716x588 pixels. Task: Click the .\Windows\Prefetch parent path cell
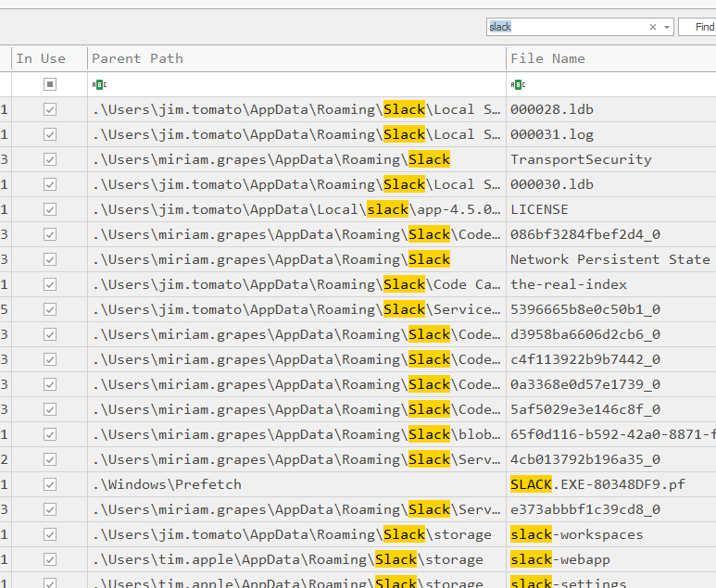click(x=167, y=484)
